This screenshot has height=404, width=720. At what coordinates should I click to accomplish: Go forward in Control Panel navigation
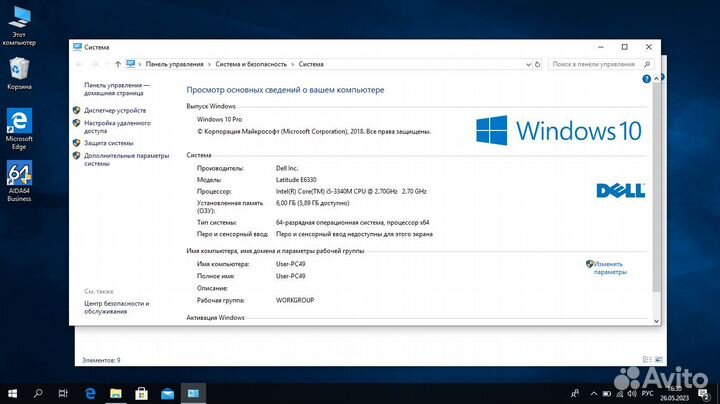[95, 64]
